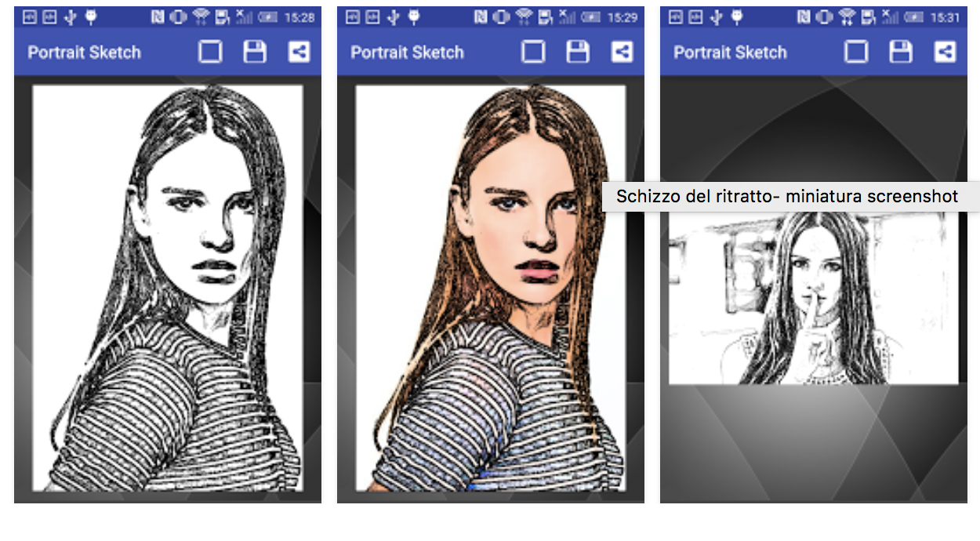The width and height of the screenshot is (980, 541).
Task: Click the NFC status icon in the 15:31 screenshot
Action: (804, 17)
